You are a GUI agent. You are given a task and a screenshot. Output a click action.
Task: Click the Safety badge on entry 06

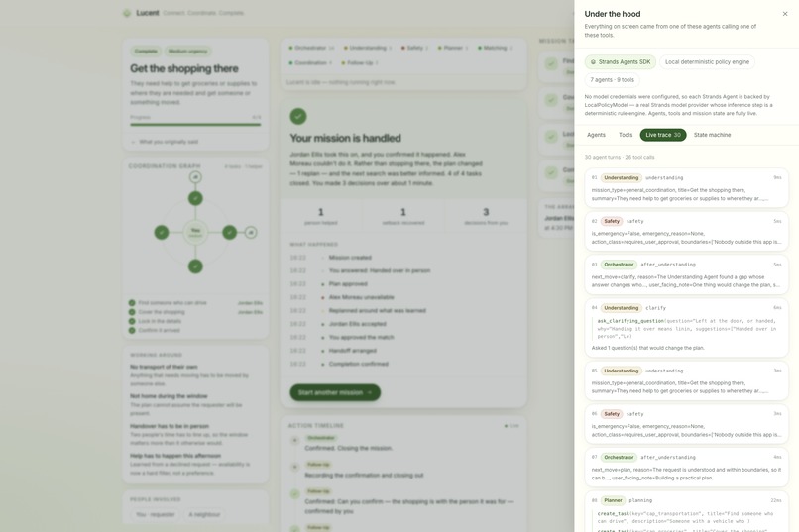coord(612,414)
